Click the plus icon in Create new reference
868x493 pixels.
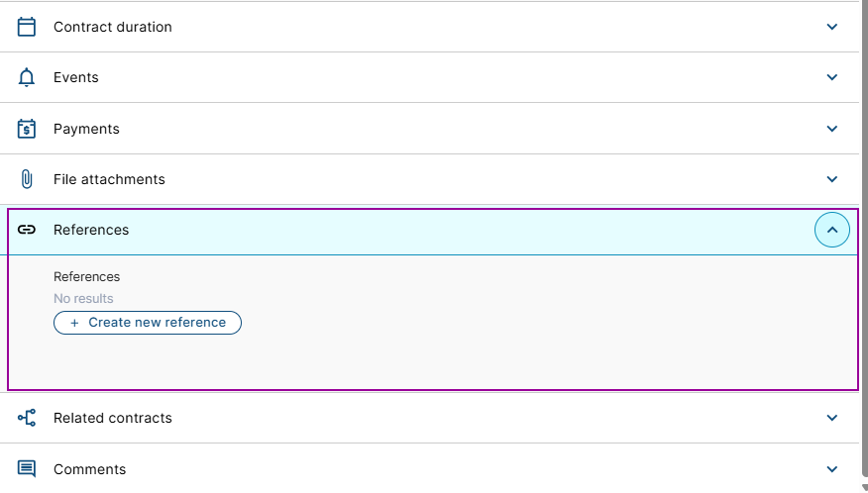(x=74, y=323)
